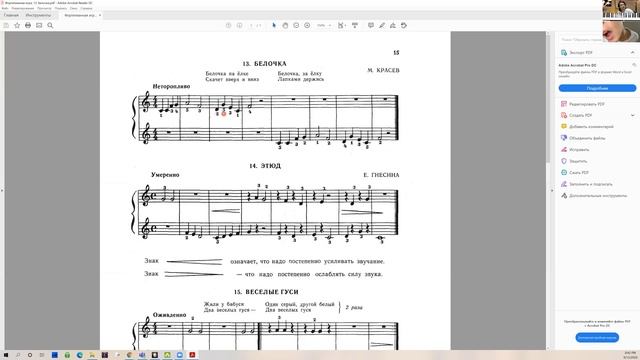Open the fit page options dropdown
The height and width of the screenshot is (360, 640).
[x=342, y=25]
